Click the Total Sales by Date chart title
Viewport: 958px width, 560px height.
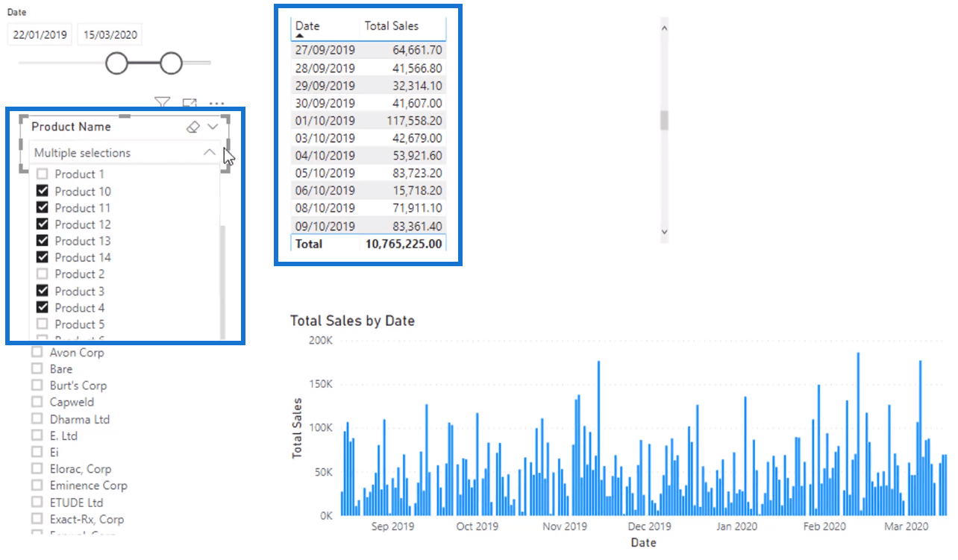coord(352,321)
